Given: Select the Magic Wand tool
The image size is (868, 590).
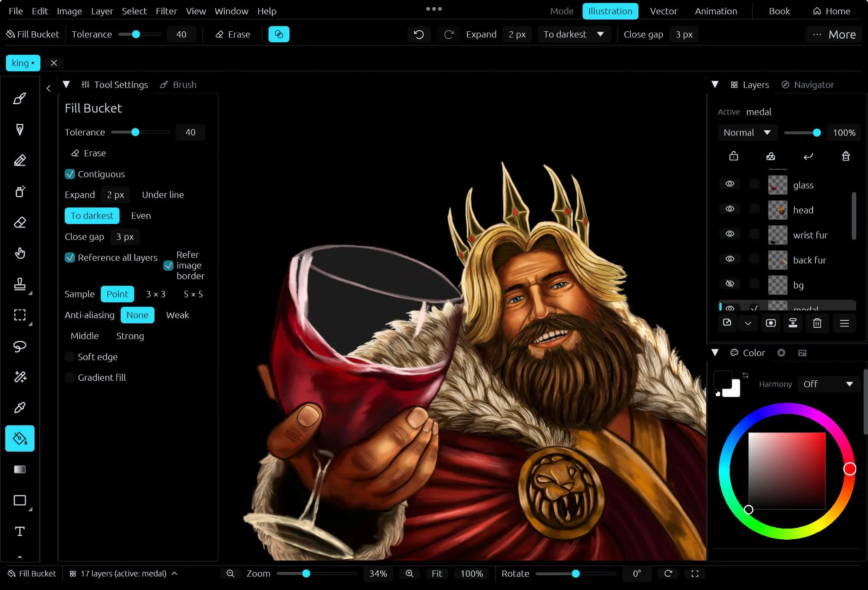Looking at the screenshot, I should coord(20,377).
